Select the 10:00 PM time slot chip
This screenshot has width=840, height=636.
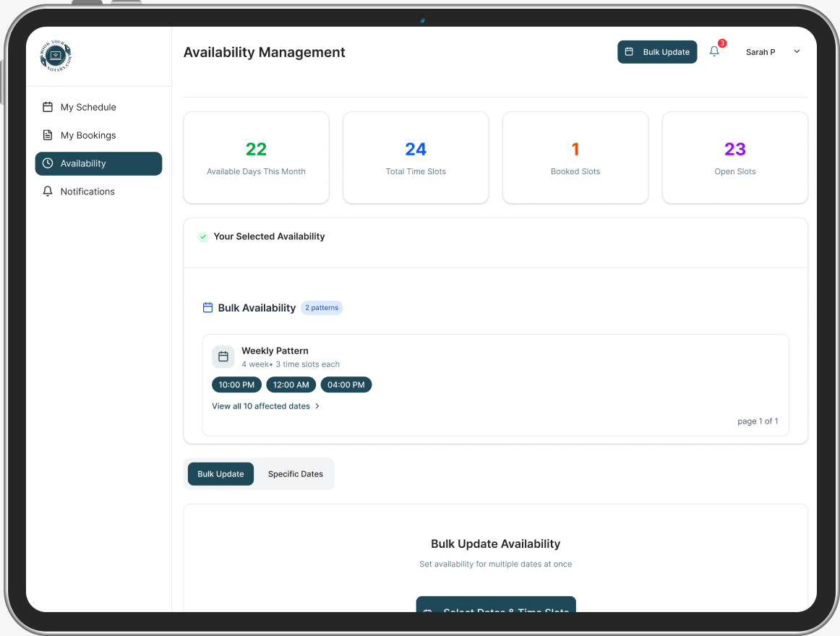pyautogui.click(x=237, y=384)
